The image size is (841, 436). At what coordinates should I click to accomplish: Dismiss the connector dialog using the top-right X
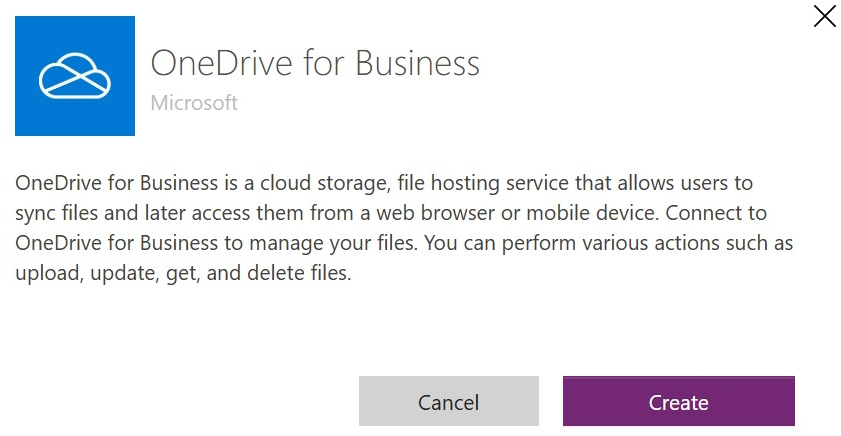click(825, 16)
